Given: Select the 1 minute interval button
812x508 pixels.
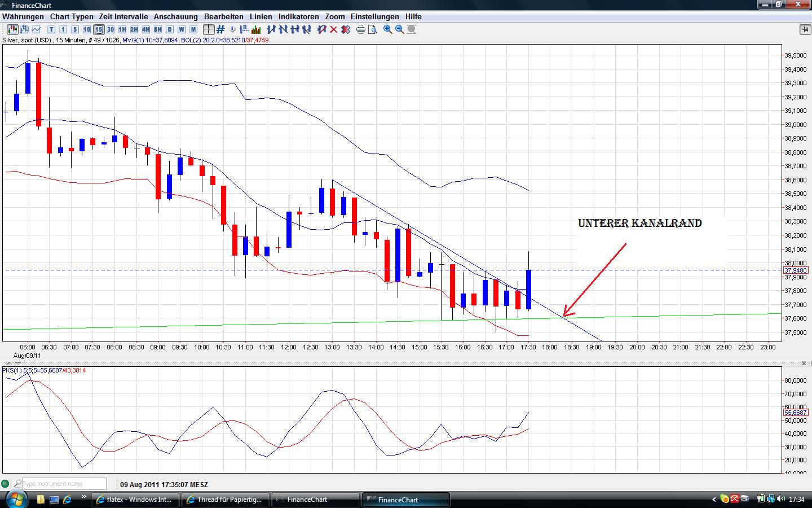Looking at the screenshot, I should pyautogui.click(x=63, y=29).
